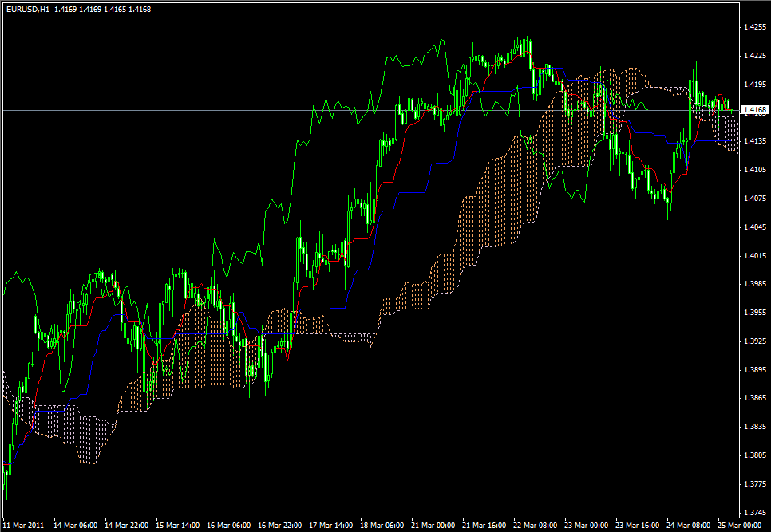Click the 14 Mar 22:00 time label

(x=126, y=525)
